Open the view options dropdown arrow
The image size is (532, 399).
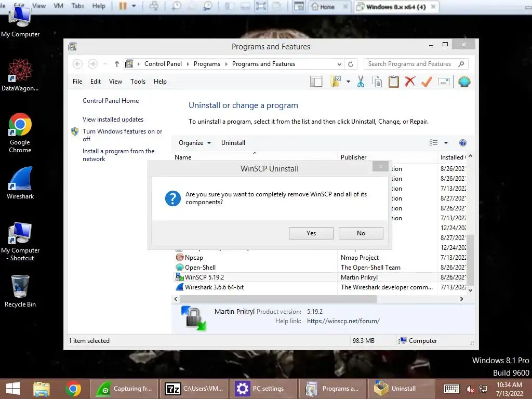(x=446, y=143)
